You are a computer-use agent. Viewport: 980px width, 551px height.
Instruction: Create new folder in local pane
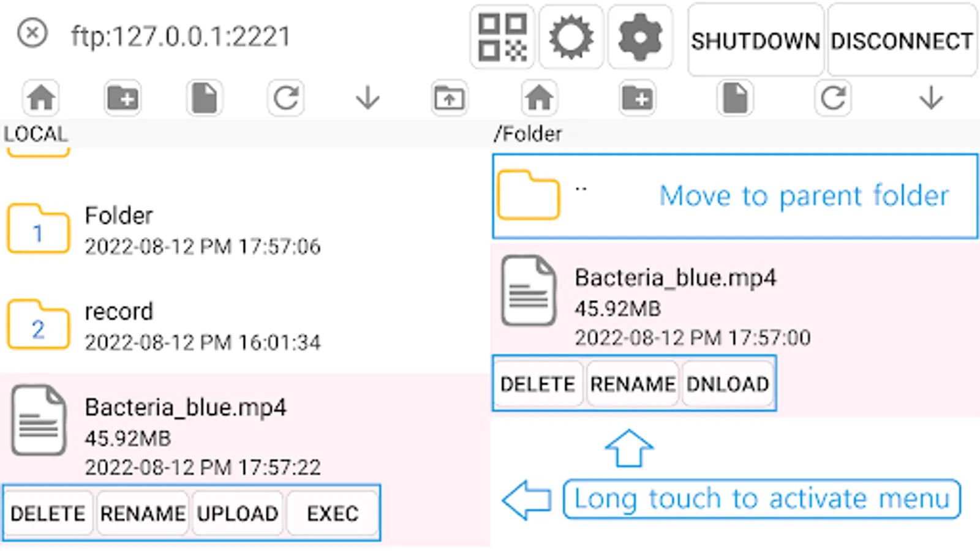123,98
